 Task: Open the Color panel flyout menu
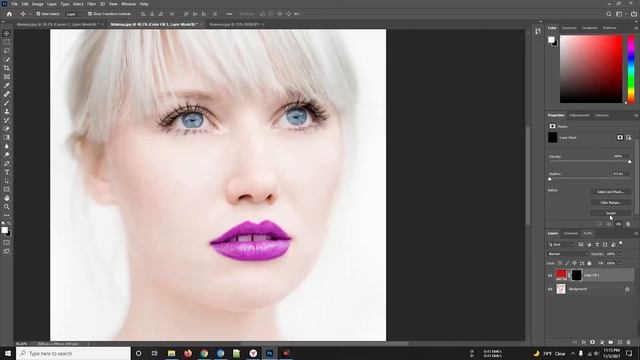[x=636, y=28]
